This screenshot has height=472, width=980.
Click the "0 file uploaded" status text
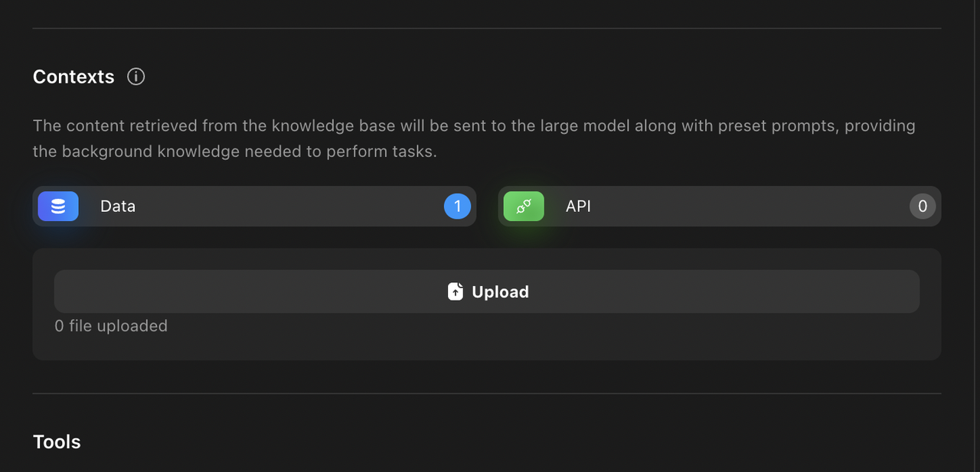tap(111, 326)
